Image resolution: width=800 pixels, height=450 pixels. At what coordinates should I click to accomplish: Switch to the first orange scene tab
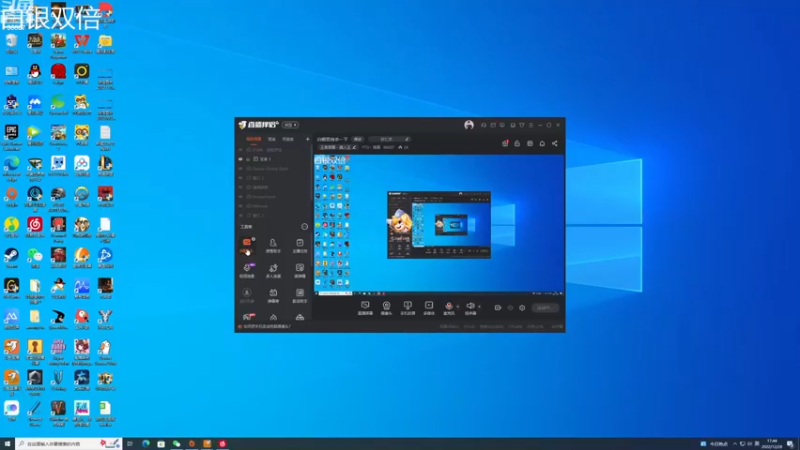coord(254,139)
